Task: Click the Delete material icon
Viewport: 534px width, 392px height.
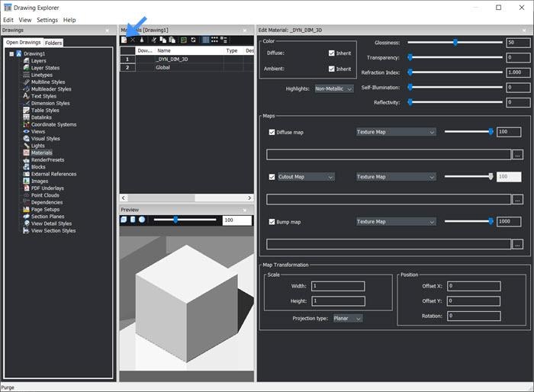Action: 133,39
